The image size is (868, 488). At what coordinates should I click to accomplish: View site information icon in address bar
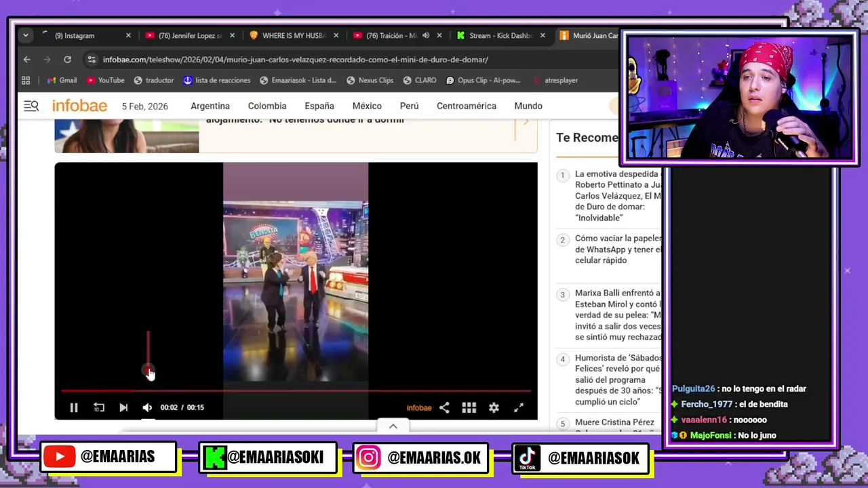92,60
